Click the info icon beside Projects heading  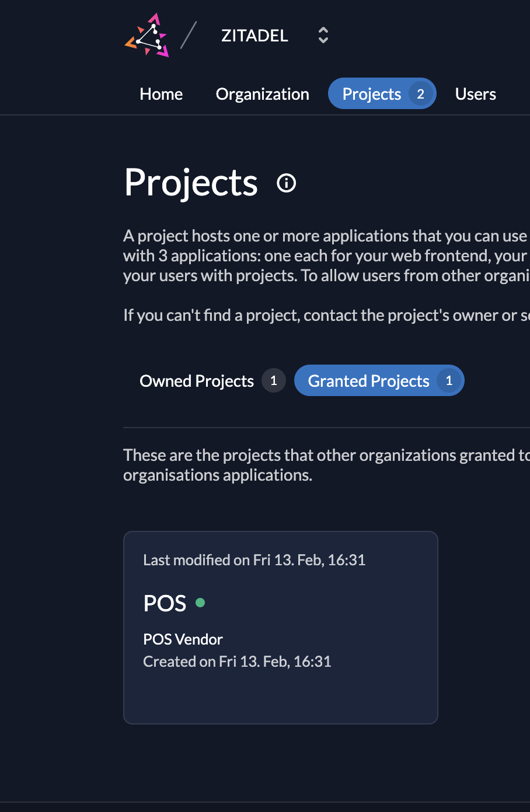pyautogui.click(x=286, y=183)
